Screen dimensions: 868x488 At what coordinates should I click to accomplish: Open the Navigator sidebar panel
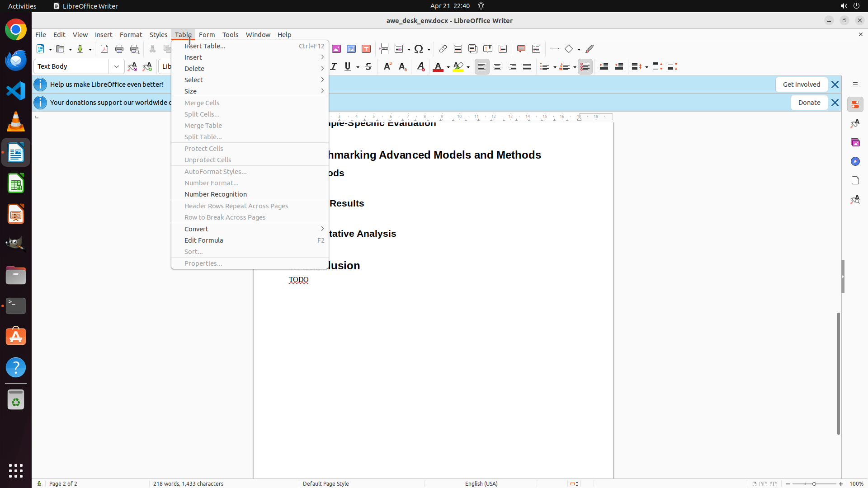coord(855,161)
